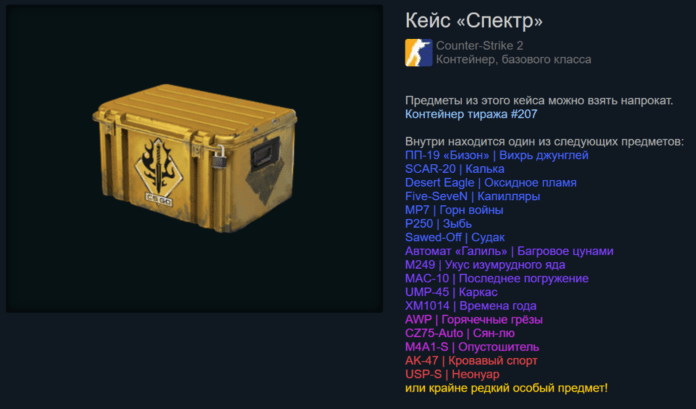The image size is (696, 409).
Task: Open Five-SeveN | Капилляры entry
Action: pos(472,196)
